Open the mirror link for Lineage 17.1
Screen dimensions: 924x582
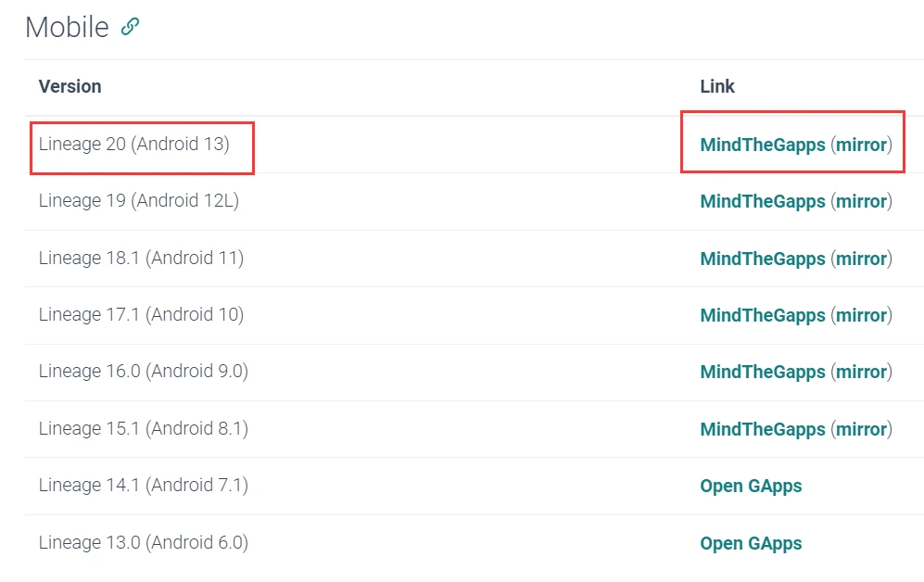pos(862,315)
